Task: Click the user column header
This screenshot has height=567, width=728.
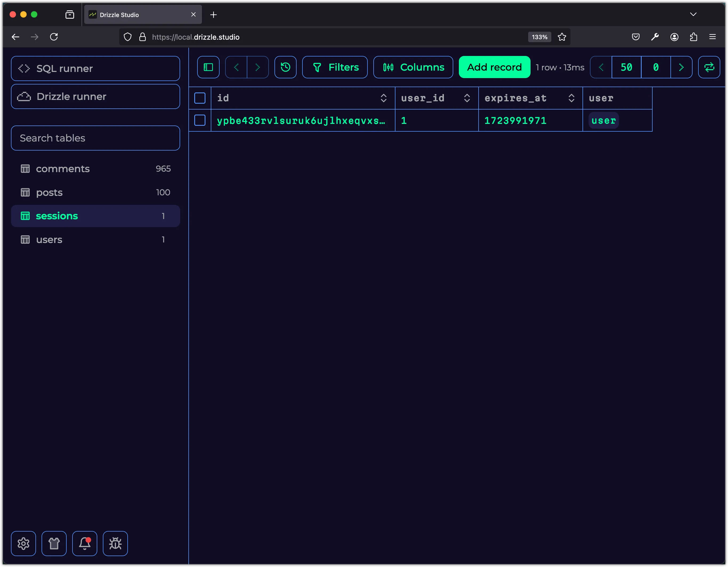Action: pyautogui.click(x=617, y=98)
